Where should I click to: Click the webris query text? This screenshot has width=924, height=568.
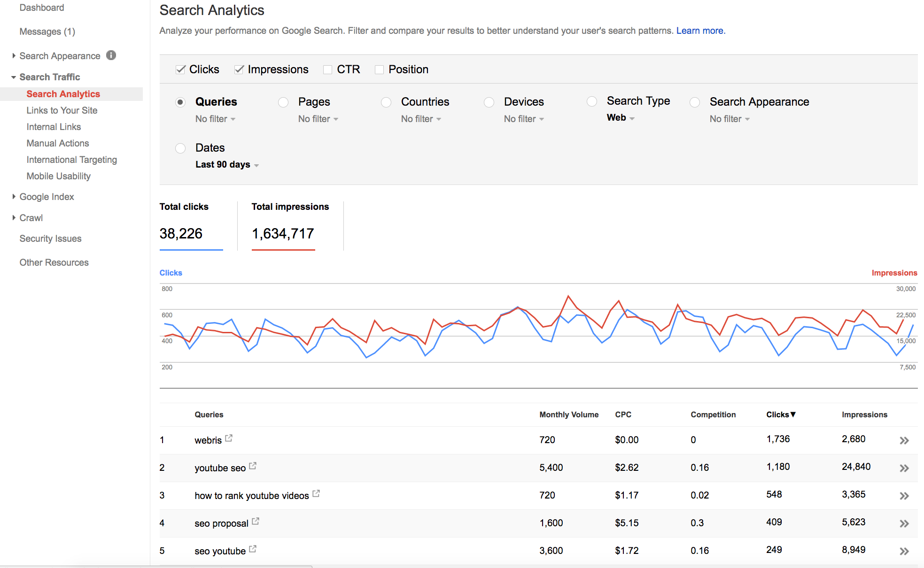[208, 440]
